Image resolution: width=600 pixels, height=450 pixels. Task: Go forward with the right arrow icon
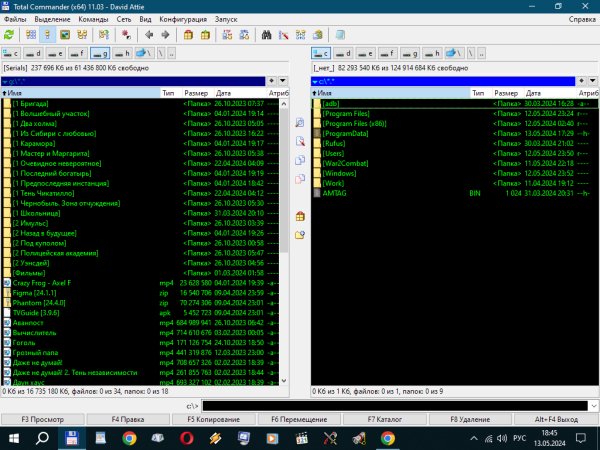click(x=165, y=35)
